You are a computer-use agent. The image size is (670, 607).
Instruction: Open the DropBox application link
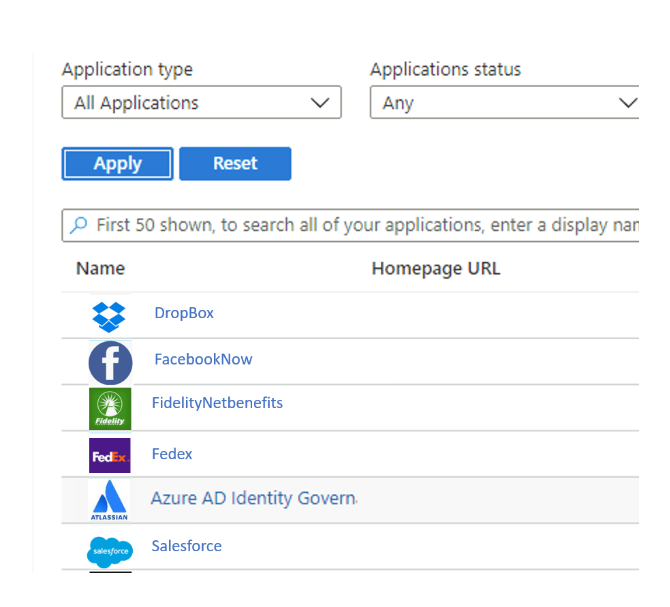[184, 313]
